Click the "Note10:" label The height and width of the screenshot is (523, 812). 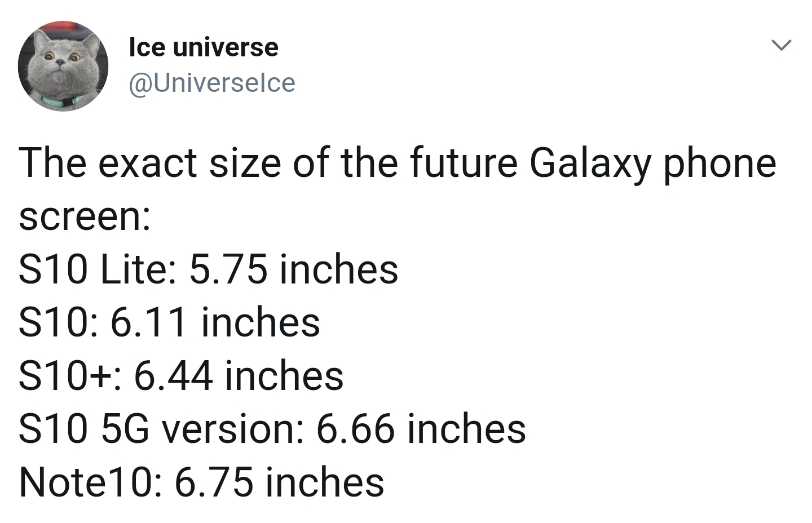(x=89, y=482)
